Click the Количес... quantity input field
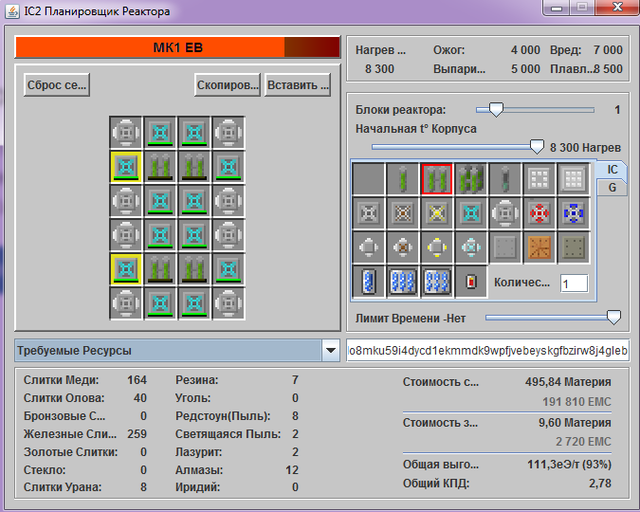 click(574, 283)
